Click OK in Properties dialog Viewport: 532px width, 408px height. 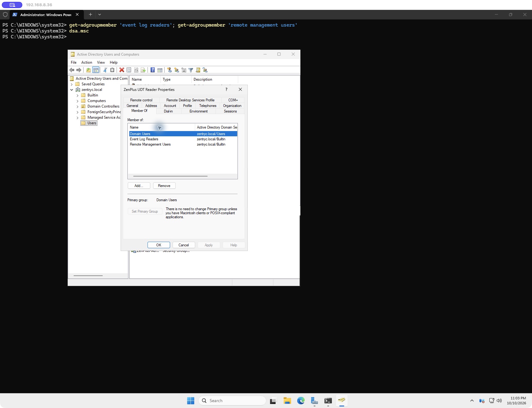pos(159,245)
